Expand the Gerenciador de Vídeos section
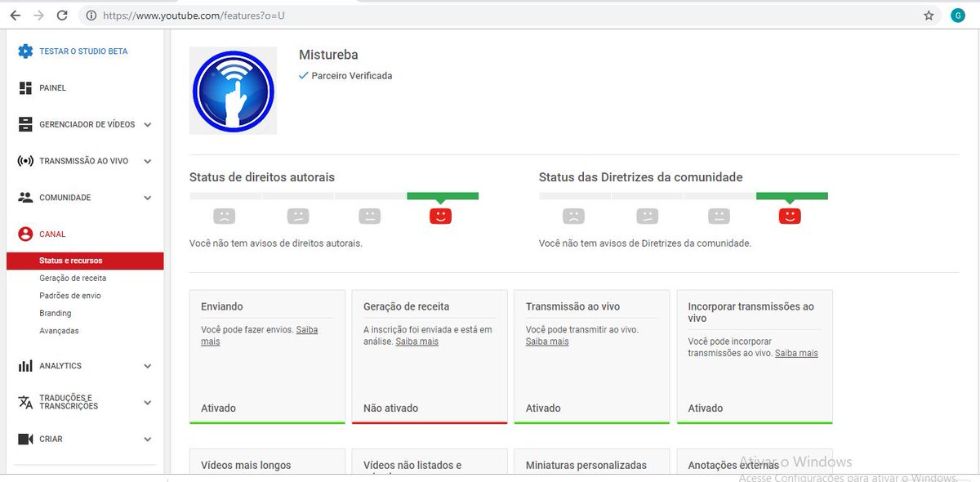 pyautogui.click(x=148, y=125)
